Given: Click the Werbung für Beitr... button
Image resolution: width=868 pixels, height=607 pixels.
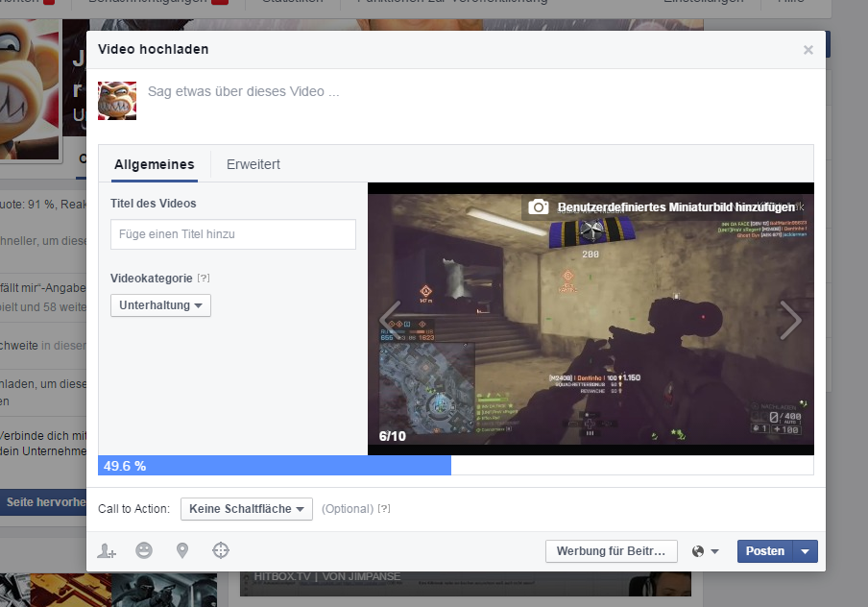Looking at the screenshot, I should pos(611,551).
